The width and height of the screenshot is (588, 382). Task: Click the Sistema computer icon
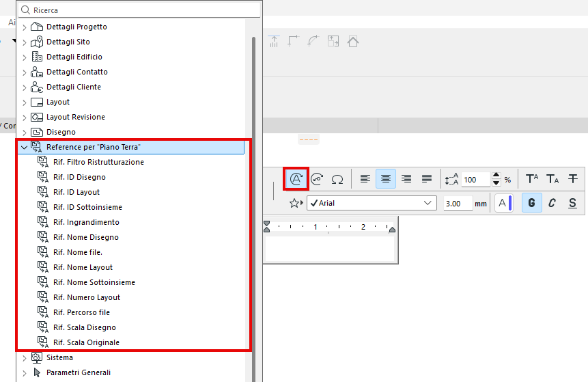tap(37, 357)
